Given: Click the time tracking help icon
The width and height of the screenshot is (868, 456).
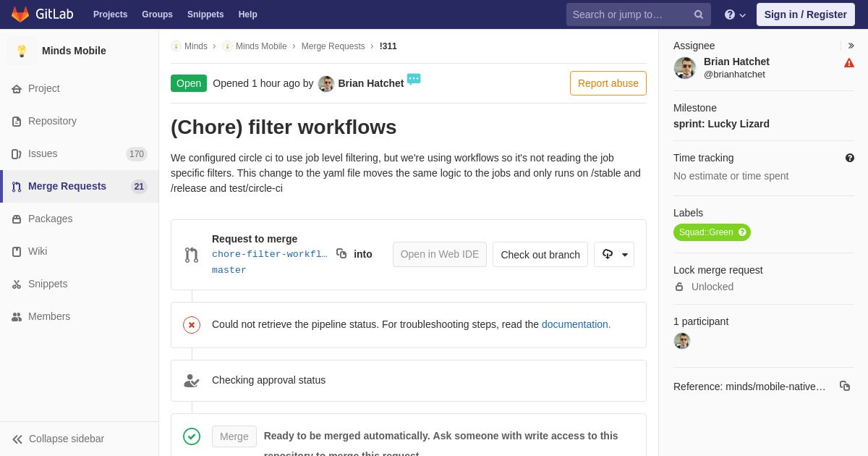Looking at the screenshot, I should pos(850,158).
